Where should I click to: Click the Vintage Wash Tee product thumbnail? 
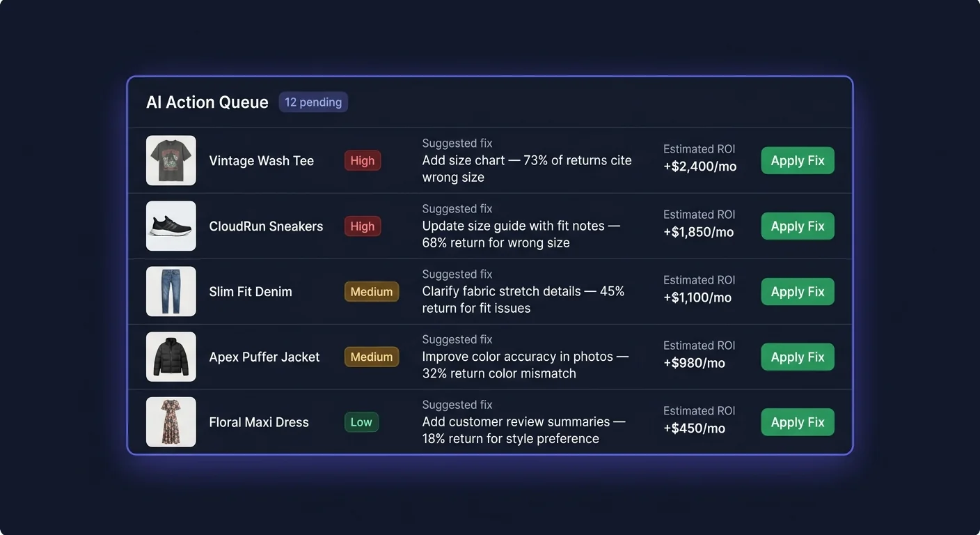pyautogui.click(x=171, y=160)
